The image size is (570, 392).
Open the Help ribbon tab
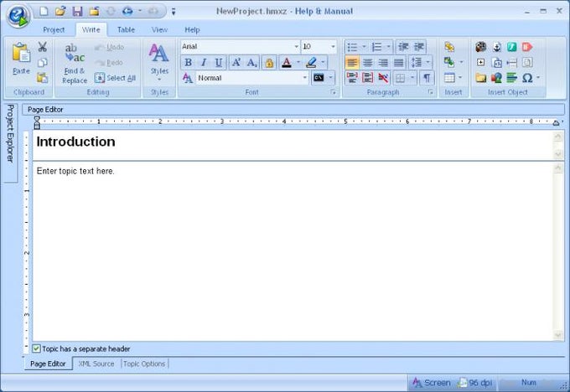(192, 30)
